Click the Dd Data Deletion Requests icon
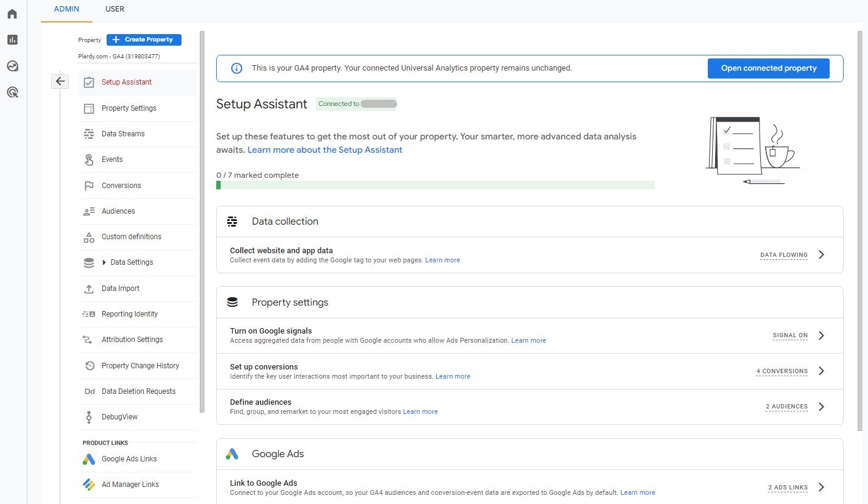Screen dimensions: 868x504 89,391
